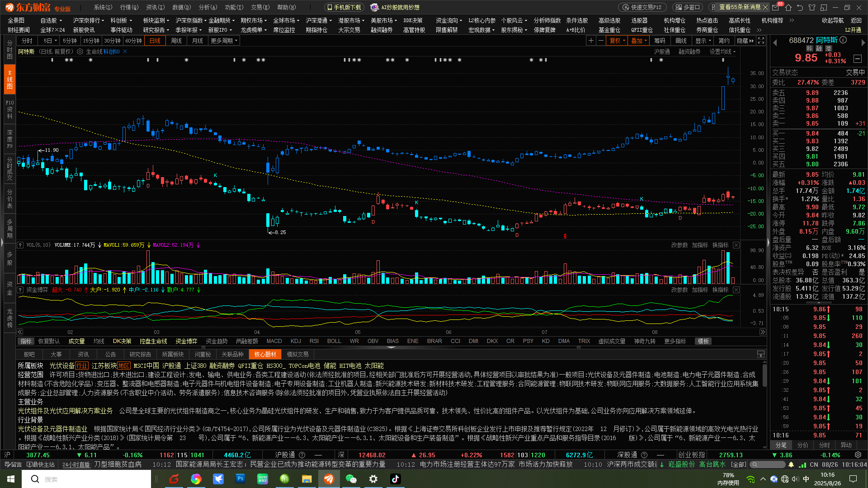Collapse the quote panel minus box icon
Image resolution: width=868 pixels, height=488 pixels.
(x=858, y=59)
